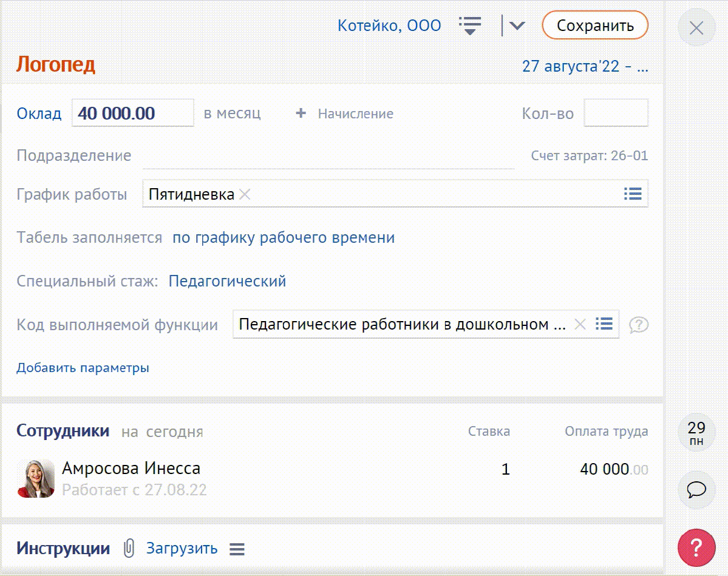
Task: Open list icon for Код выполняемой функции
Action: point(604,324)
